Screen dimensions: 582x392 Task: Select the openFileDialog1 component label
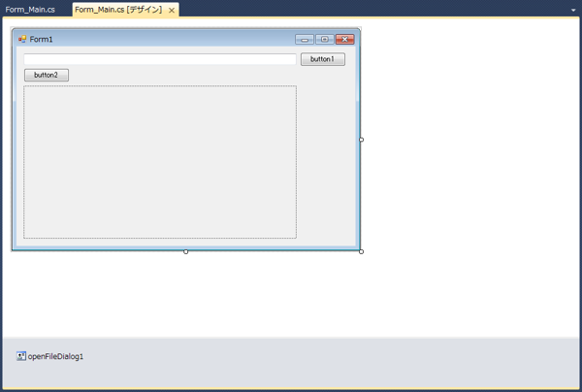click(x=55, y=356)
